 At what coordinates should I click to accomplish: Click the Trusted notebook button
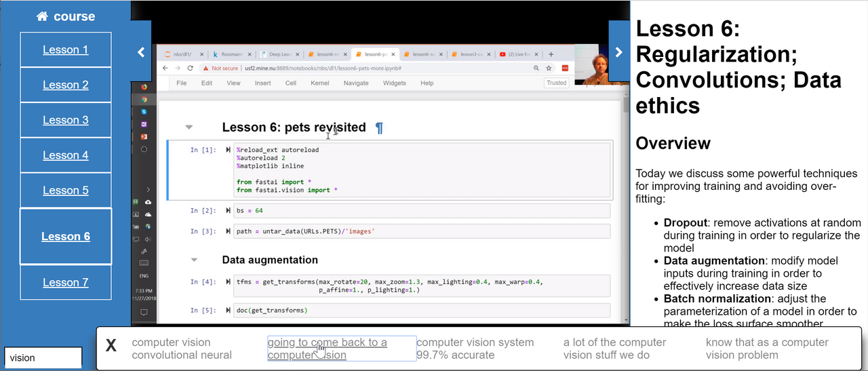557,83
